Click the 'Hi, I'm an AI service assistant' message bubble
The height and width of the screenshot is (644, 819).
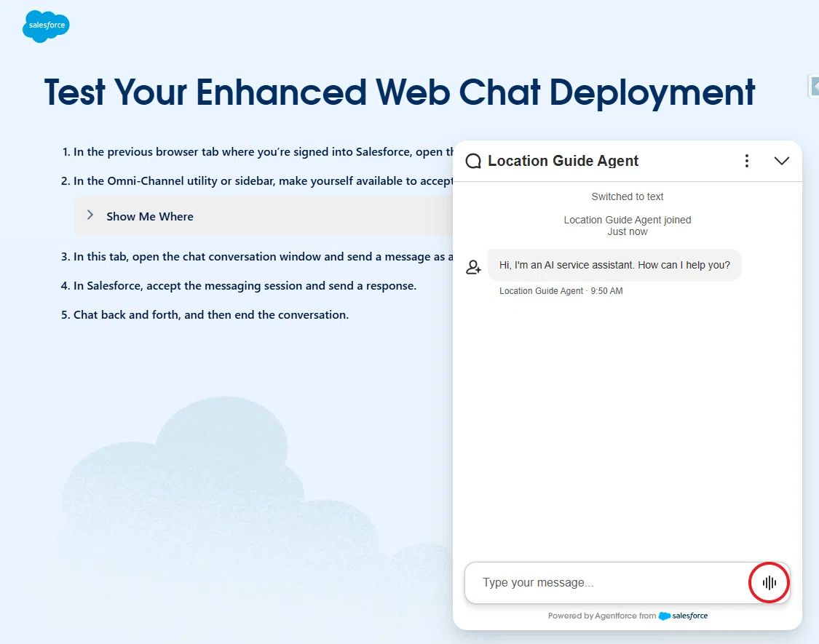614,266
